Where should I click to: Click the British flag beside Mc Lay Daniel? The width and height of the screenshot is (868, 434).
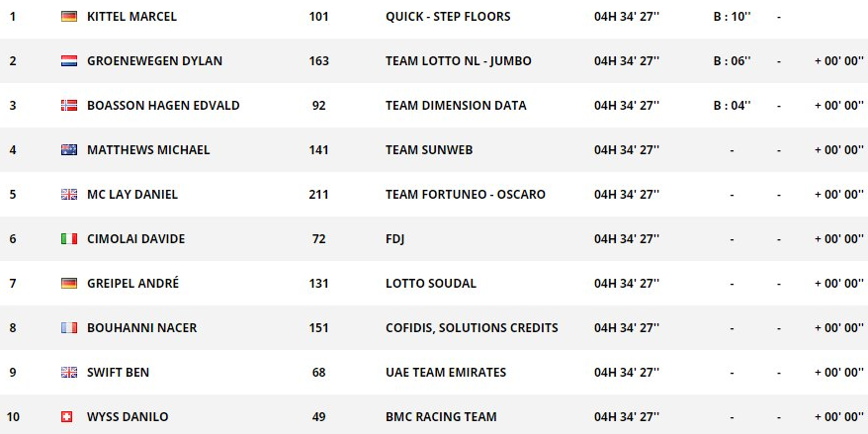tap(69, 195)
